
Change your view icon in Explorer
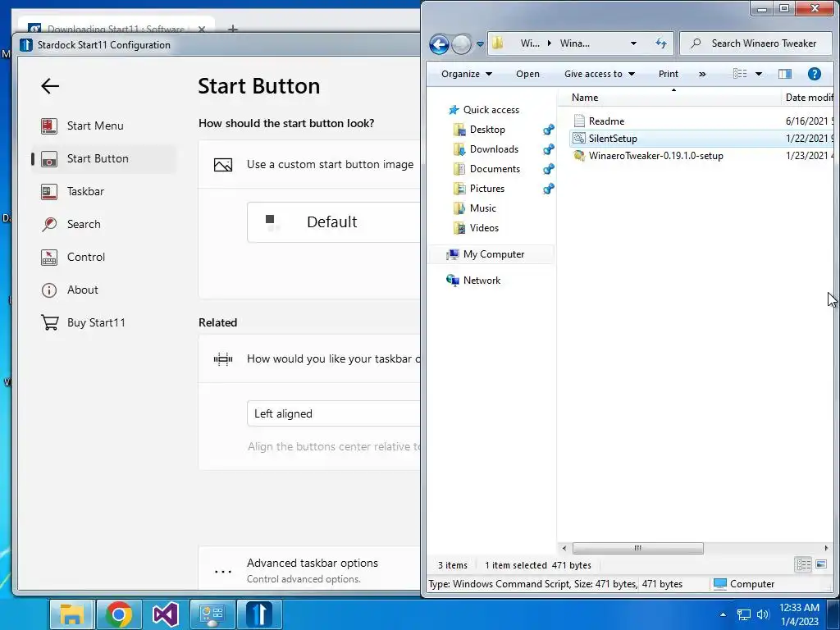[740, 74]
